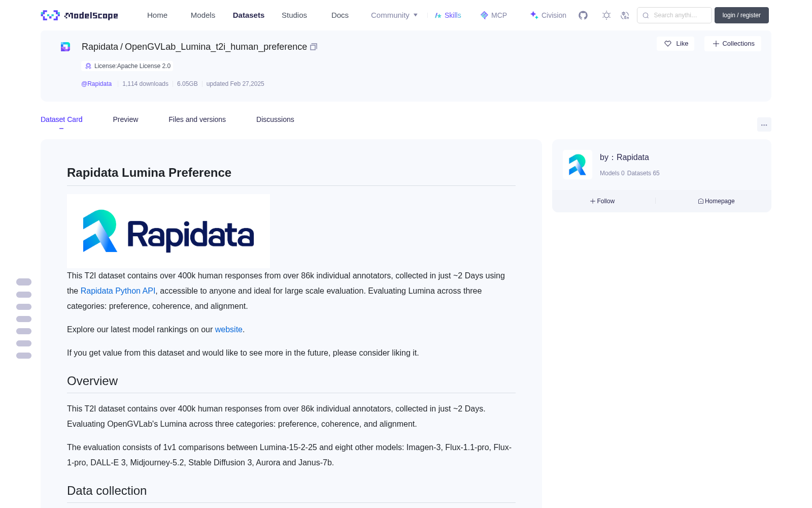Switch to the Files and versions tab
812x508 pixels.
pyautogui.click(x=197, y=119)
